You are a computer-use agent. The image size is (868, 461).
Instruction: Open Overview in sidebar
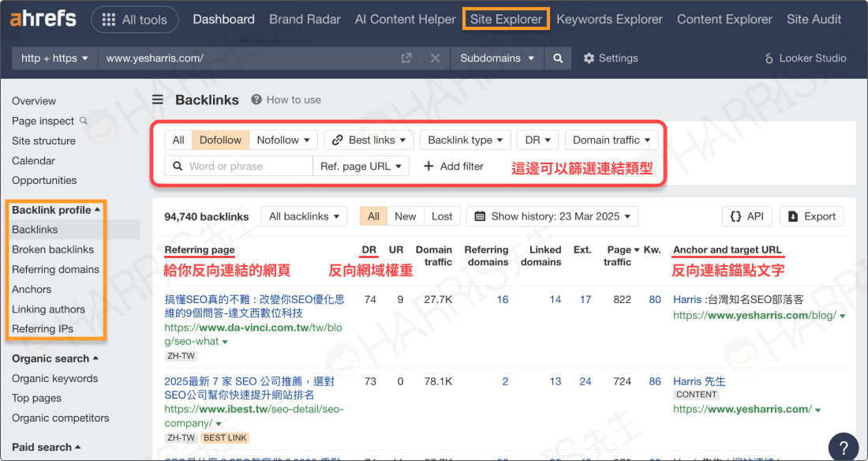tap(34, 101)
